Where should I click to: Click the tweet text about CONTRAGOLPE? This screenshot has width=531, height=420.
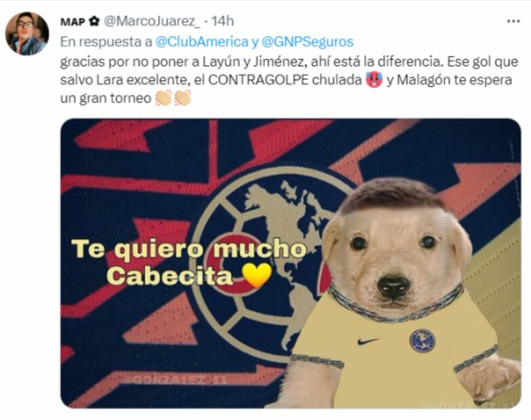coord(289,80)
